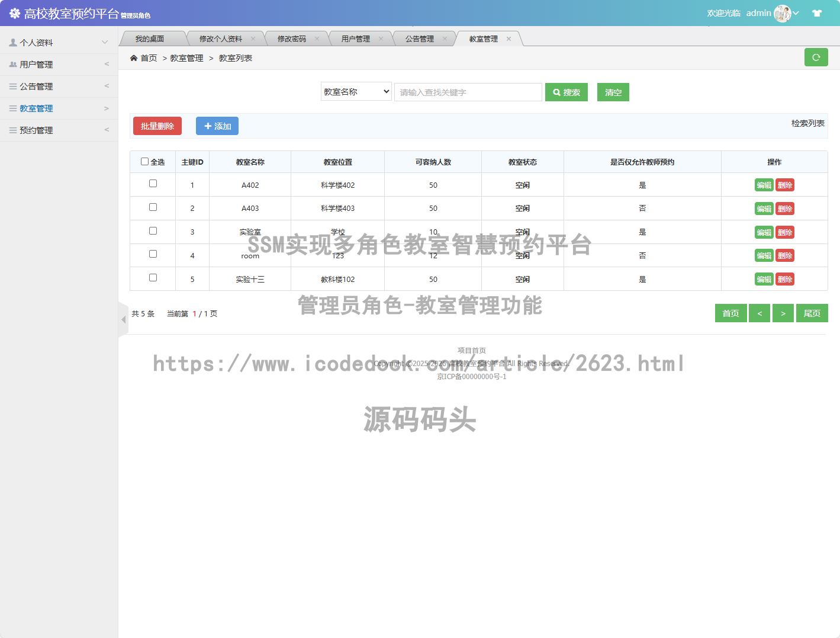Image resolution: width=840 pixels, height=638 pixels.
Task: Close the 教室管理 tab with its X
Action: [508, 39]
